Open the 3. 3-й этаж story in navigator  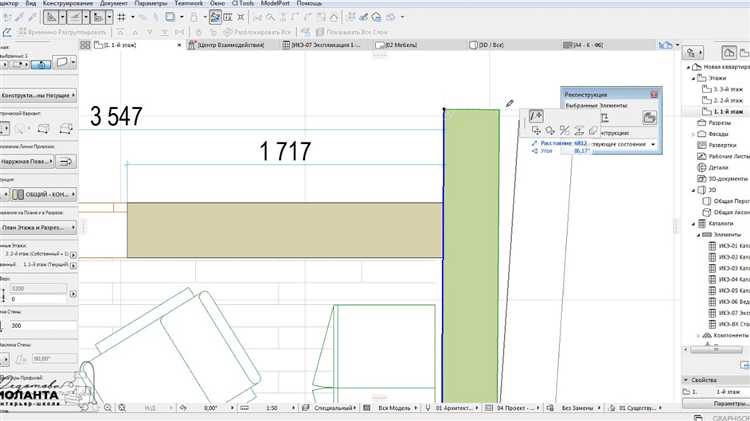722,89
